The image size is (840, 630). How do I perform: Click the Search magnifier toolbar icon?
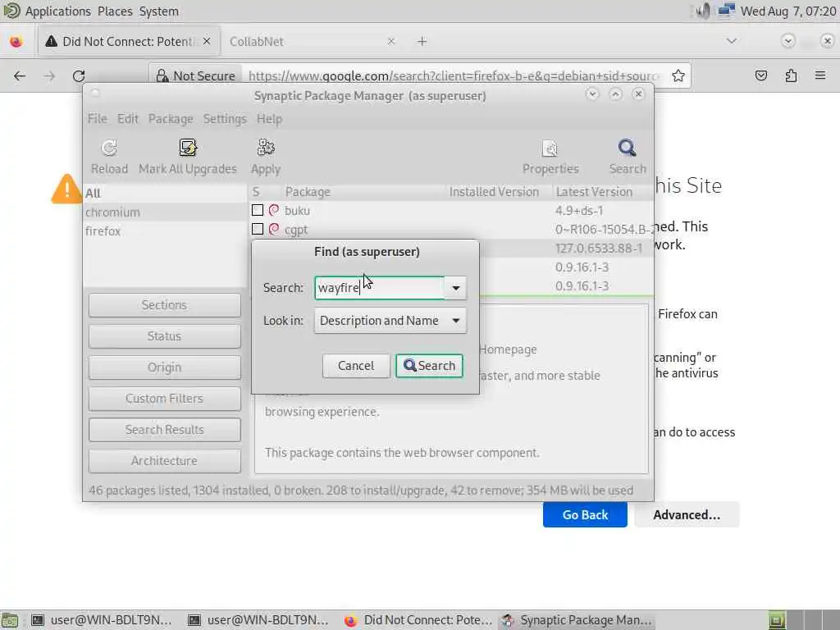628,148
